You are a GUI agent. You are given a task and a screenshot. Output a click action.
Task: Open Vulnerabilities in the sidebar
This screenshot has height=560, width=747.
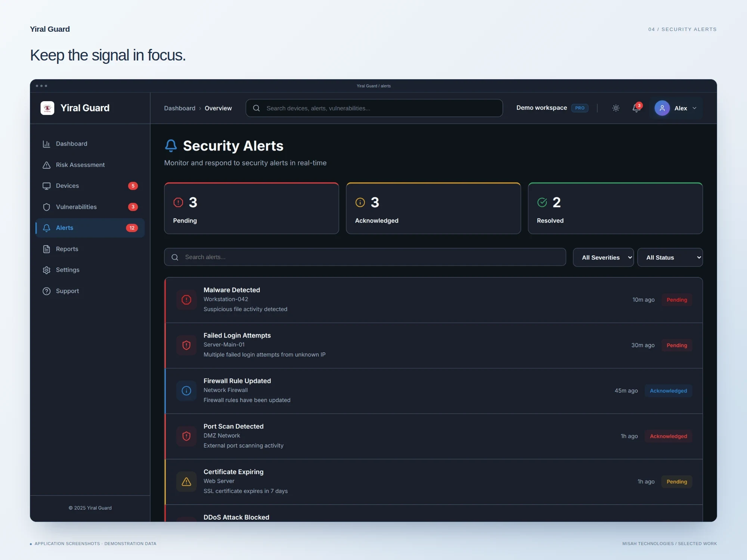(90, 207)
